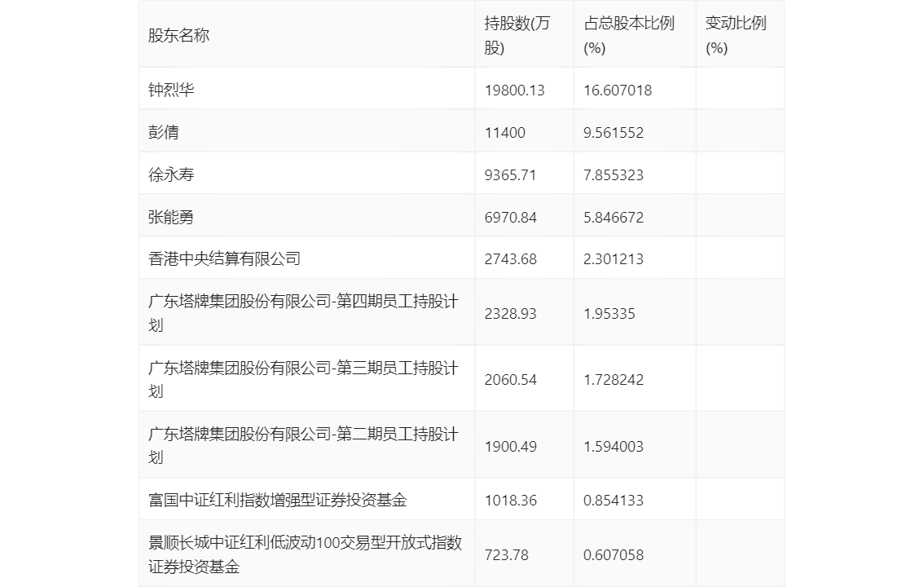Image resolution: width=924 pixels, height=587 pixels.
Task: Select the percentage 1.728242
Action: coord(614,380)
